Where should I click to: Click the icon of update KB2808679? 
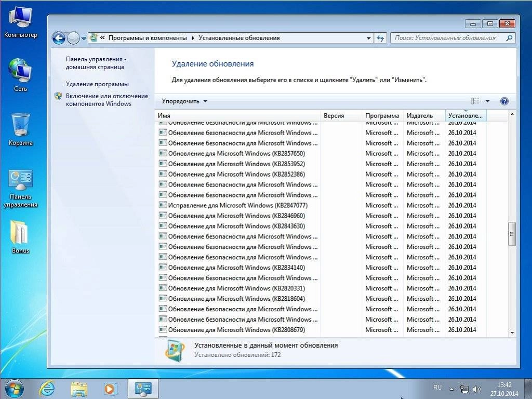click(163, 330)
